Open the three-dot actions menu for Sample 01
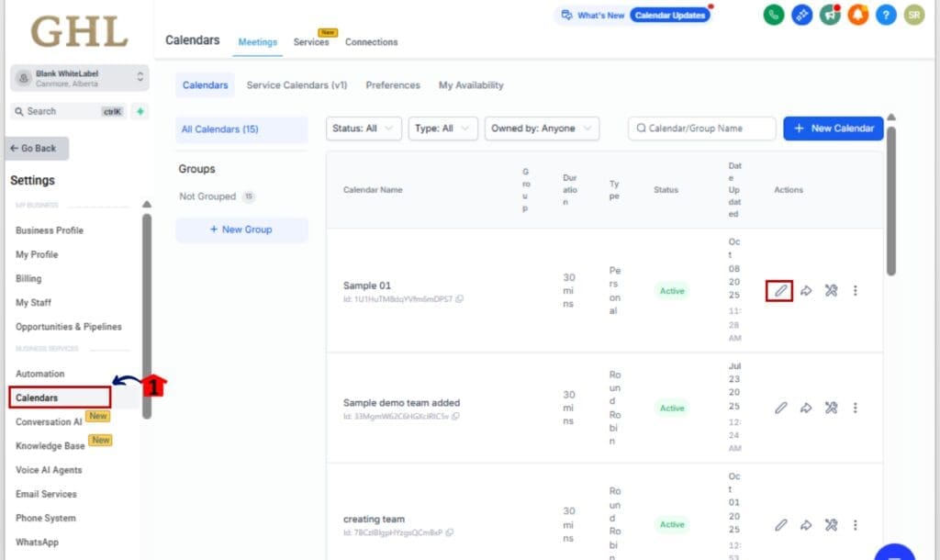The image size is (940, 560). [855, 290]
